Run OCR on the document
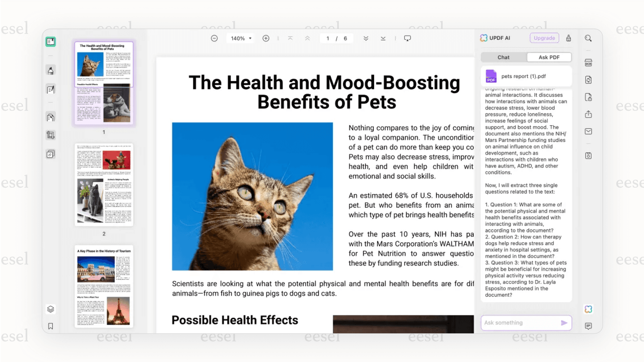 pos(588,62)
